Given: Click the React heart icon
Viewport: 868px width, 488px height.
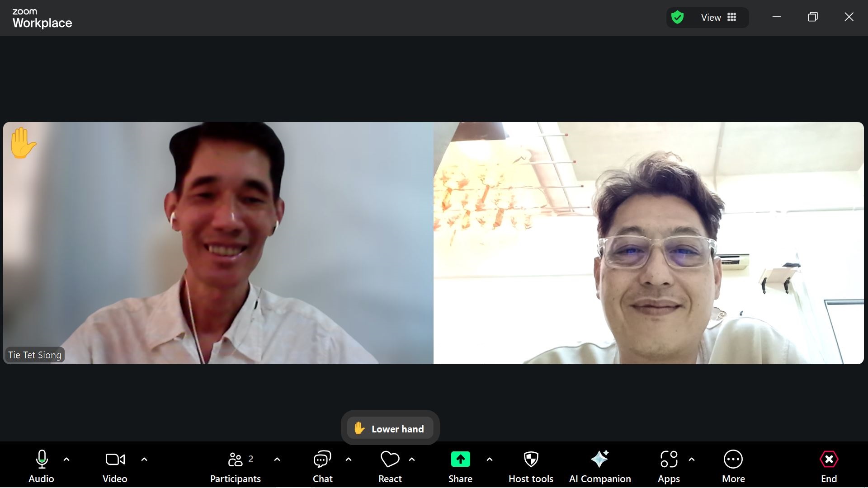Looking at the screenshot, I should point(390,460).
